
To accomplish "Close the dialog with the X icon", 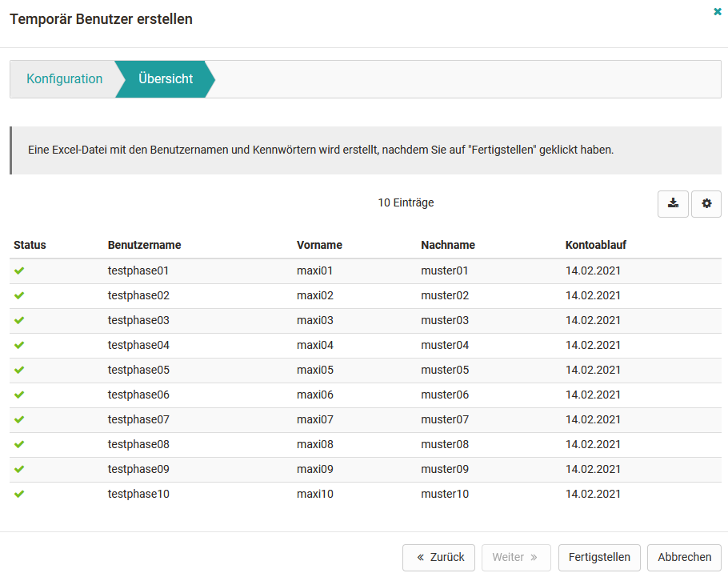I will click(718, 12).
